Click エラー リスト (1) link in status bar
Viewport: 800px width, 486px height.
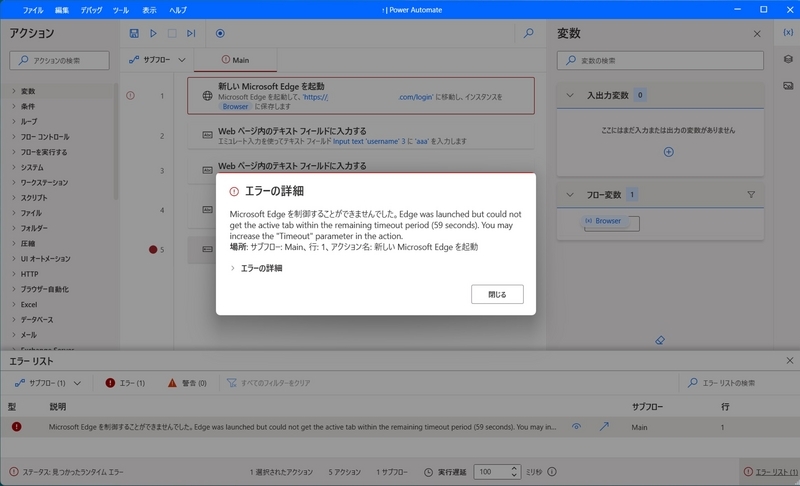(776, 472)
